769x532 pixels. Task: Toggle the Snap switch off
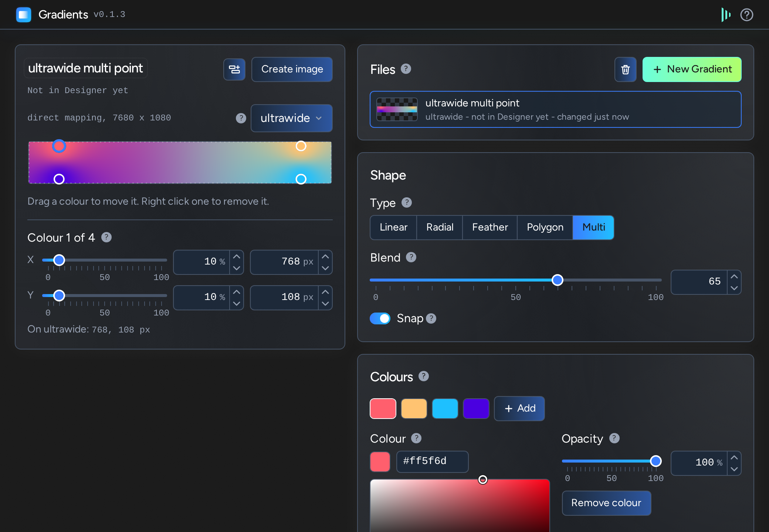coord(380,318)
